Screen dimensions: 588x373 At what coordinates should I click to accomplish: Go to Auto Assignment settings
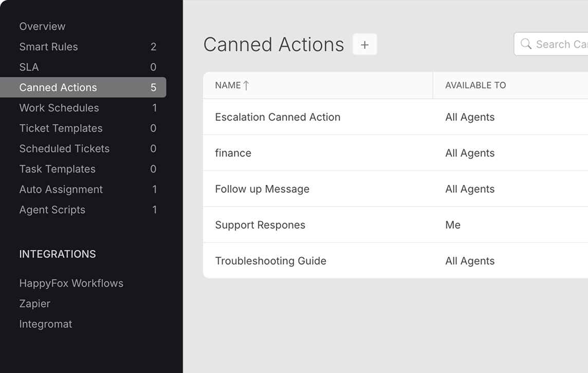pos(61,189)
